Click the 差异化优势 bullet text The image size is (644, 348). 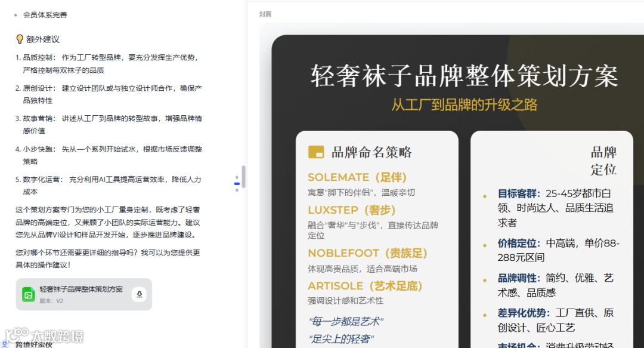pyautogui.click(x=556, y=320)
